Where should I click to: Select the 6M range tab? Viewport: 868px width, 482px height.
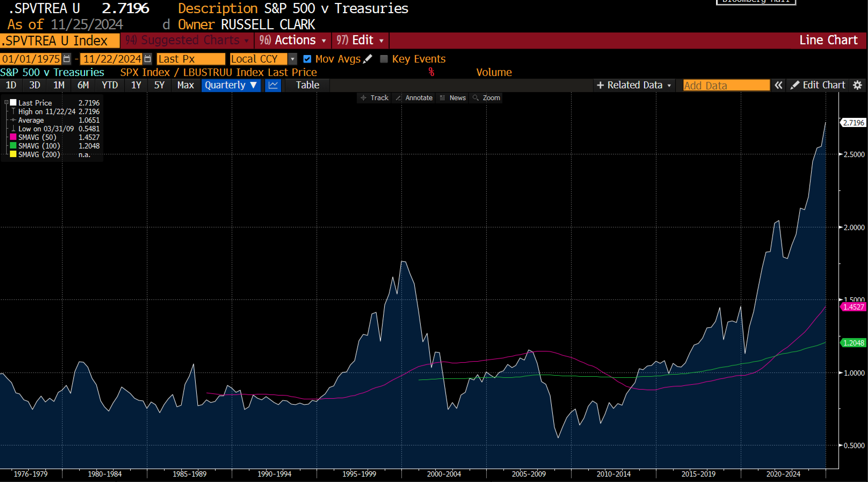83,85
